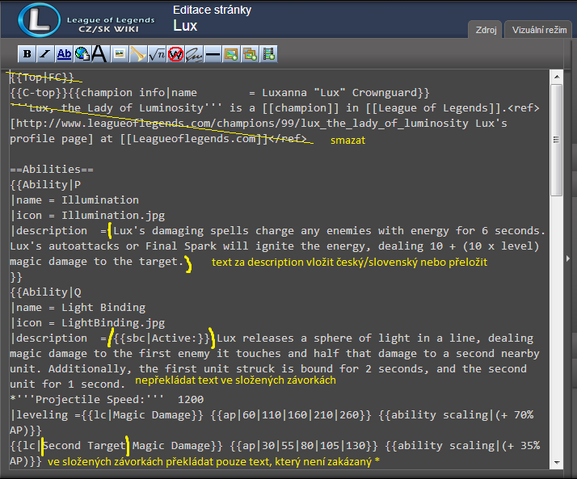Click the {{sbc|Active:}} template text
Viewport: 577px width, 479px height.
point(162,338)
